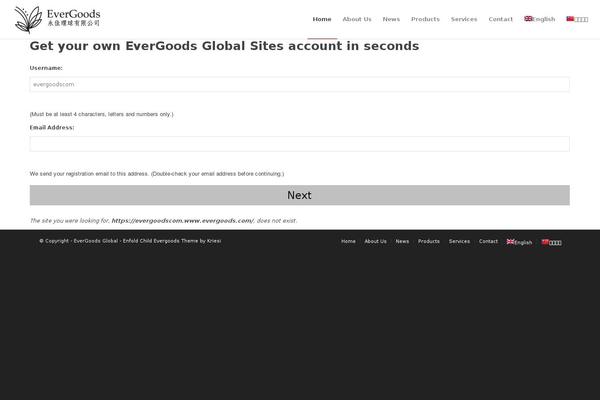600x400 pixels.
Task: Focus the Email Address input field
Action: (x=299, y=144)
